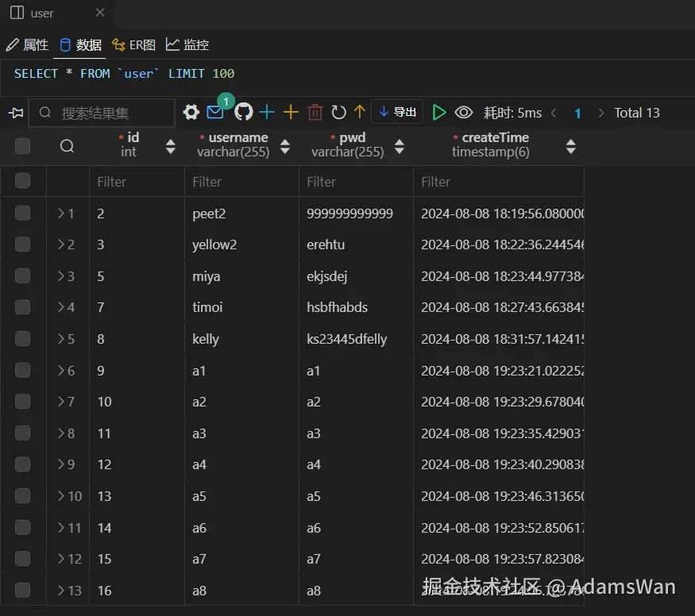The height and width of the screenshot is (616, 695).
Task: Focus the 搜索结果集 search box
Action: click(102, 113)
